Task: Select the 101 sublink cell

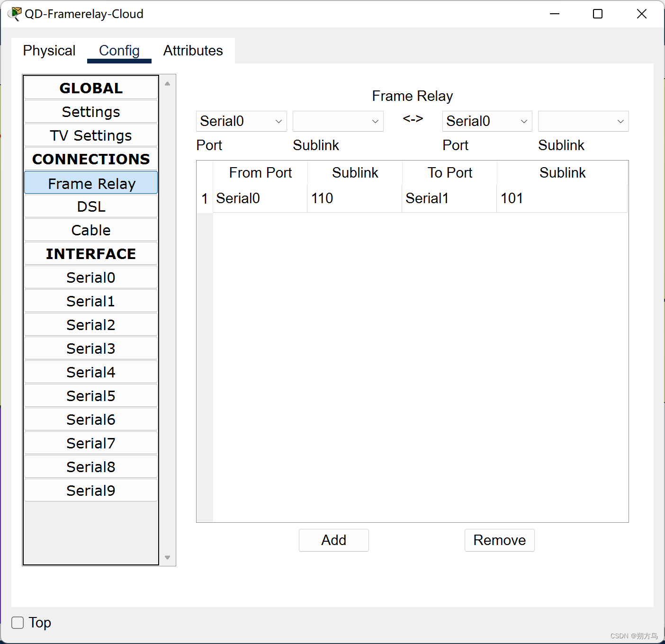Action: pyautogui.click(x=562, y=198)
